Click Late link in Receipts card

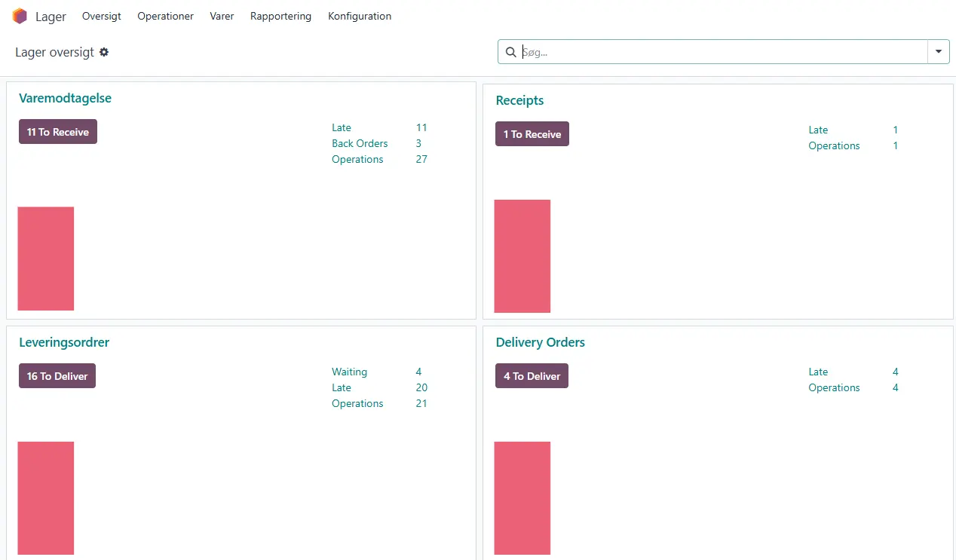tap(818, 130)
